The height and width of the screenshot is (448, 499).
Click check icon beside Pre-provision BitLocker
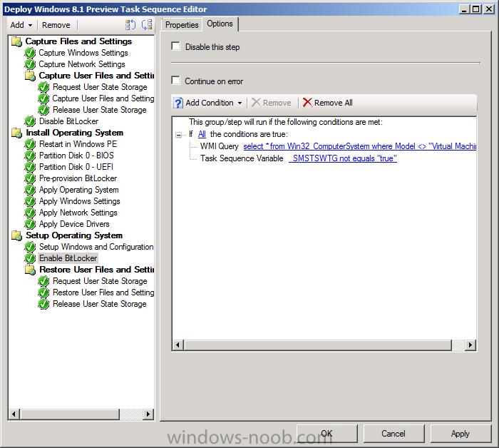[x=30, y=178]
